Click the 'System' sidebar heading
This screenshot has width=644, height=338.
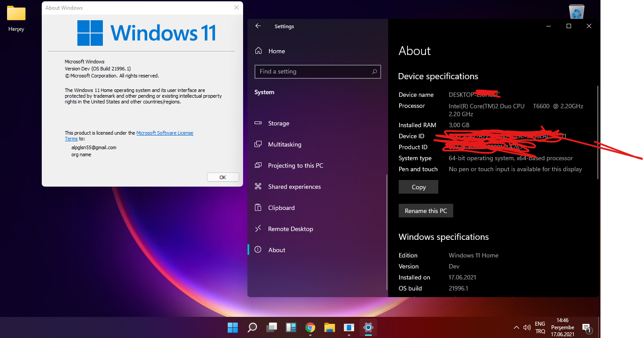264,92
